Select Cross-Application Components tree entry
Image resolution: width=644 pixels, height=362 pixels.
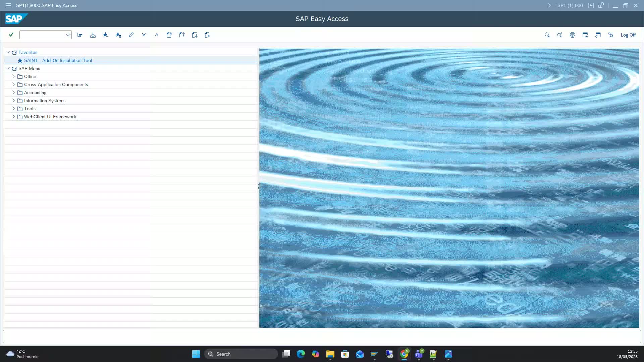click(56, 84)
